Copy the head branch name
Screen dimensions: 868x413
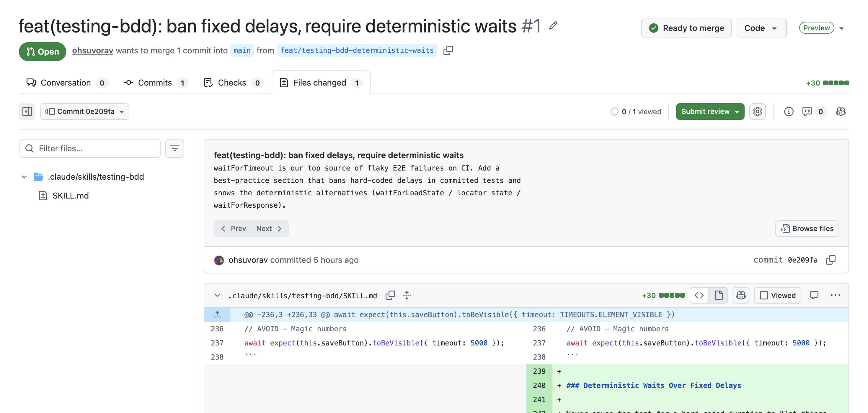[448, 50]
